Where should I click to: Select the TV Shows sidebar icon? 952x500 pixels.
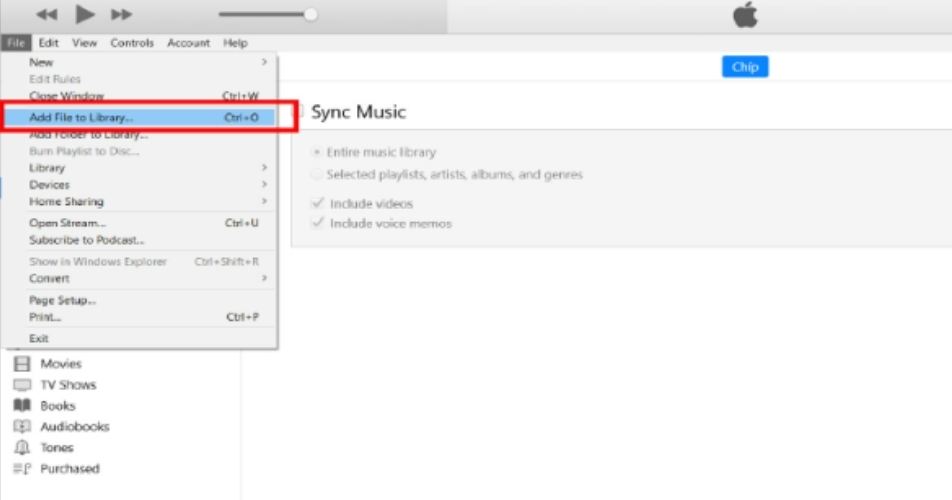(x=21, y=385)
